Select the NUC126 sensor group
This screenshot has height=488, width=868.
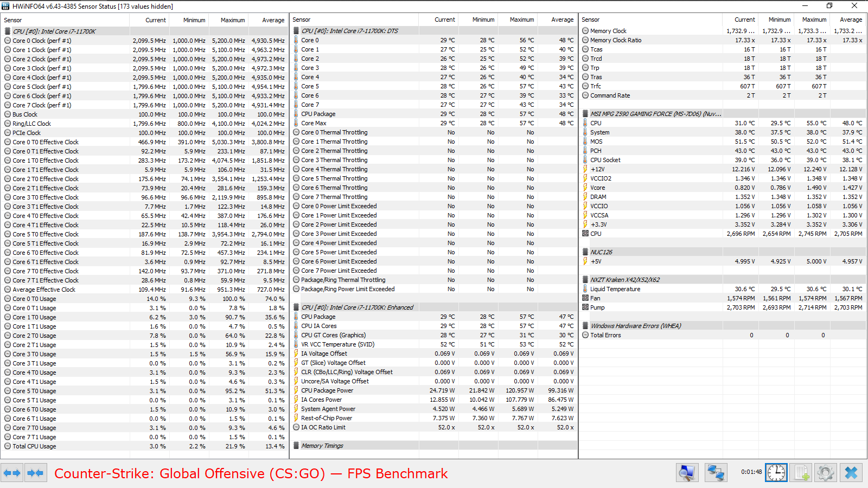(x=723, y=252)
